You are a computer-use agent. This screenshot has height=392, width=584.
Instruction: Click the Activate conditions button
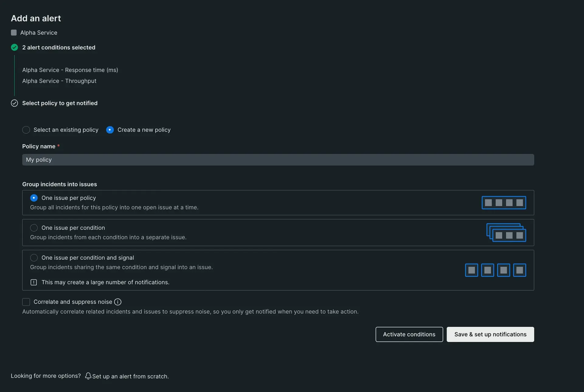click(x=409, y=334)
